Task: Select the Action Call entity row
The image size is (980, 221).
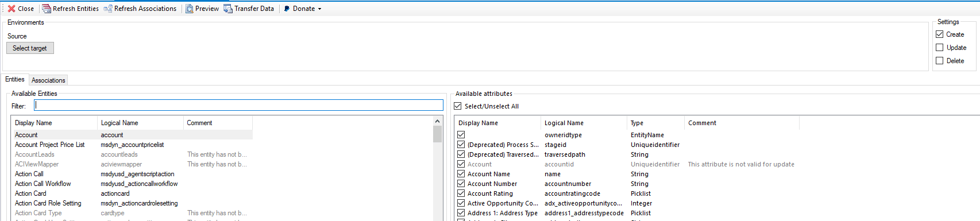Action: coord(132,174)
